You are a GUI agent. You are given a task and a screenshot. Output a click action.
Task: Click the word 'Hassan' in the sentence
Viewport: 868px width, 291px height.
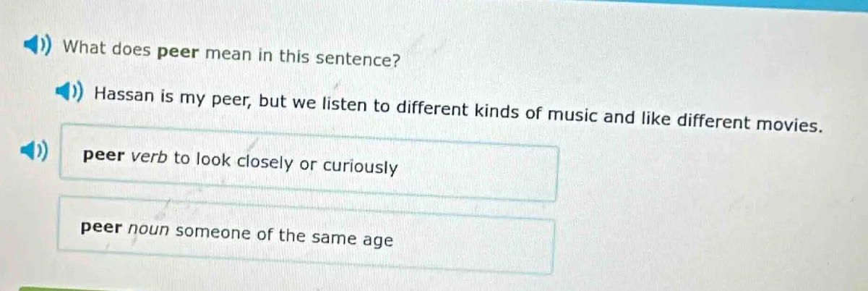[x=124, y=96]
